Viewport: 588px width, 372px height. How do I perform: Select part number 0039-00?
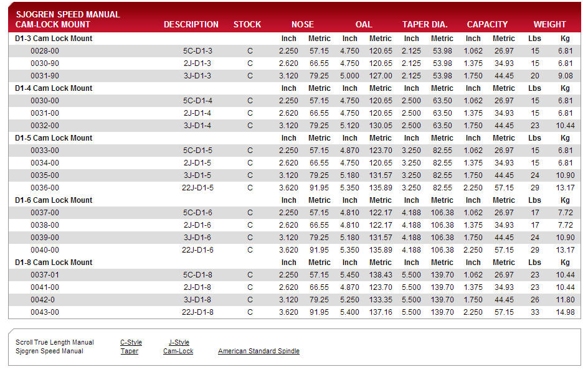tap(45, 238)
